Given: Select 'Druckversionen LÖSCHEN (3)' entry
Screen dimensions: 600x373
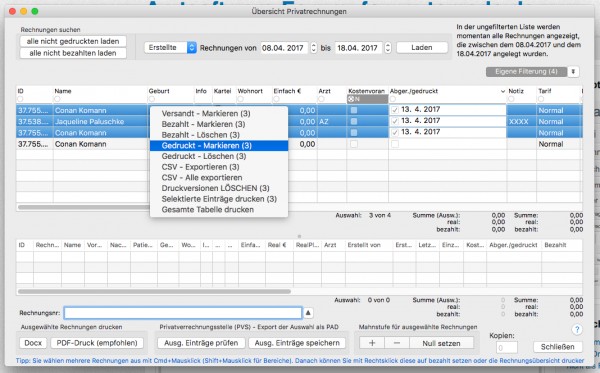Looking at the screenshot, I should click(x=219, y=188).
